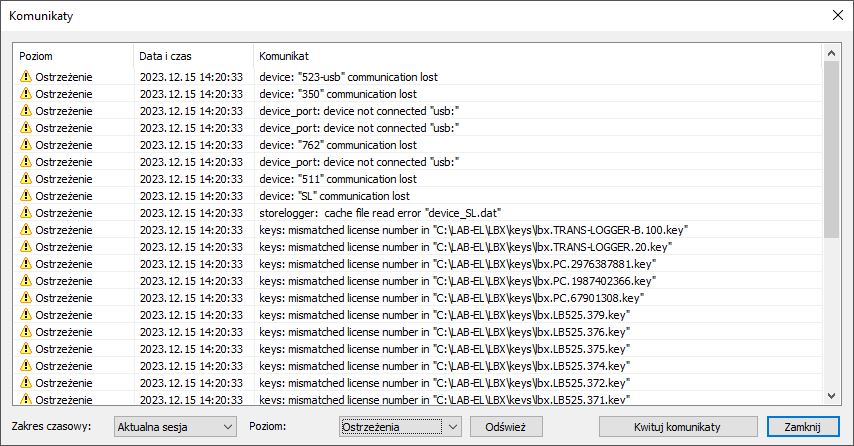Click warning icon for lbx.PC.67901308.key row
Viewport: 854px width, 446px height.
(26, 297)
